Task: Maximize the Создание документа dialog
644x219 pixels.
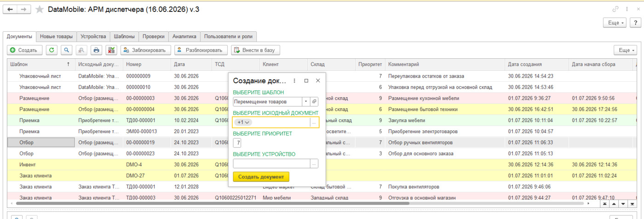Action: click(306, 80)
